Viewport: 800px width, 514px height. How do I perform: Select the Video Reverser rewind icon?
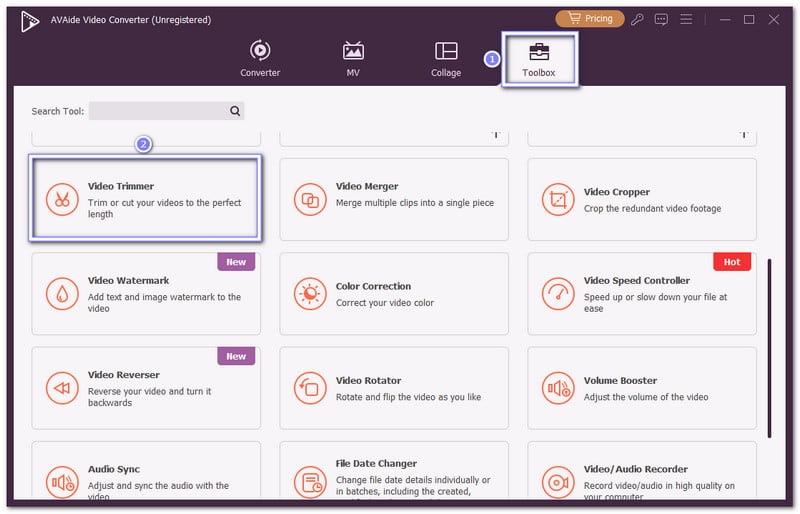coord(62,388)
